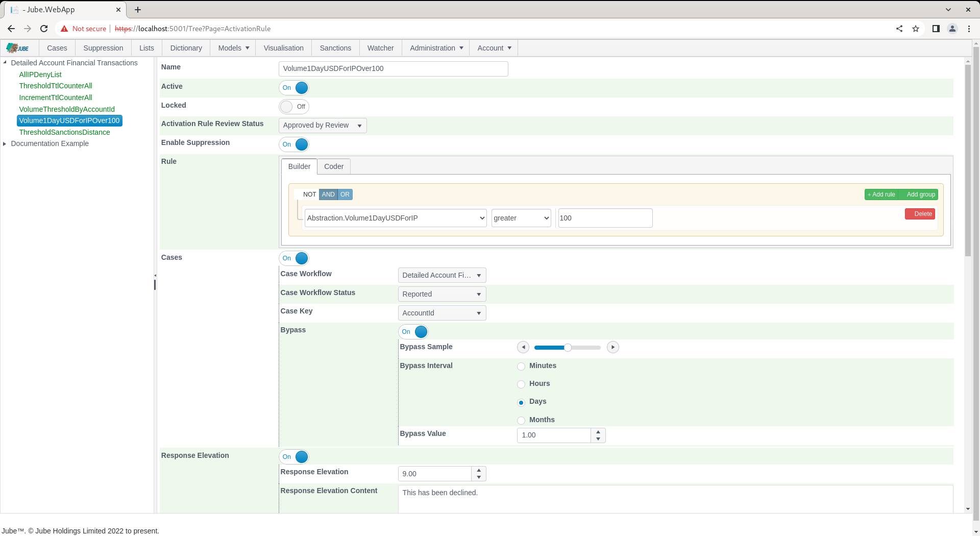Select Months bypass interval
Screen dimensions: 980x536
coord(521,421)
